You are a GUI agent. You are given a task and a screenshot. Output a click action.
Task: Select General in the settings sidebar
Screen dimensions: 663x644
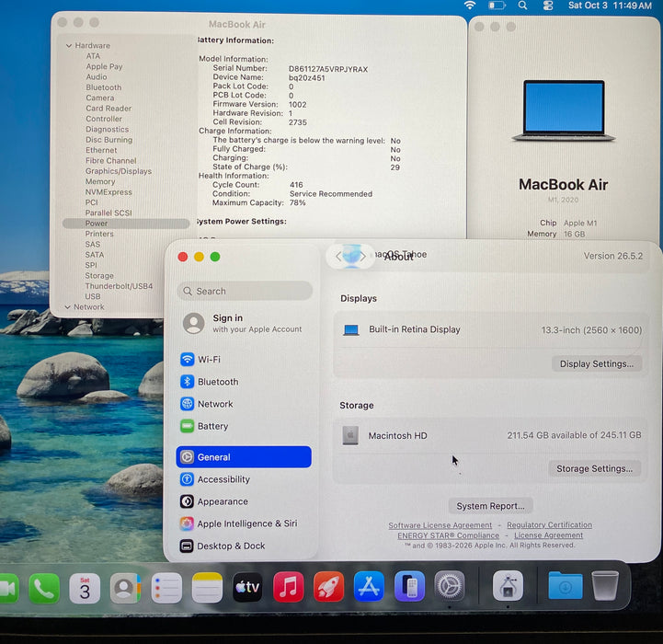coord(244,457)
